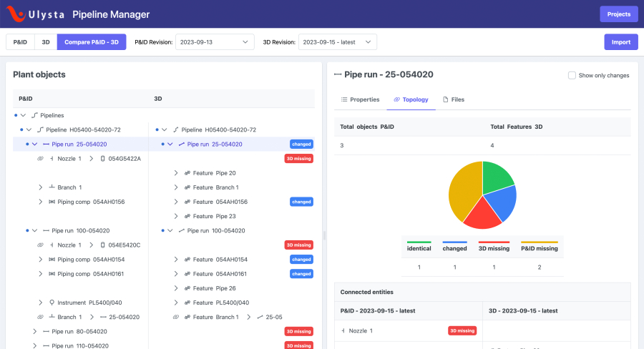Click the Import button
The width and height of the screenshot is (644, 349).
coord(620,42)
